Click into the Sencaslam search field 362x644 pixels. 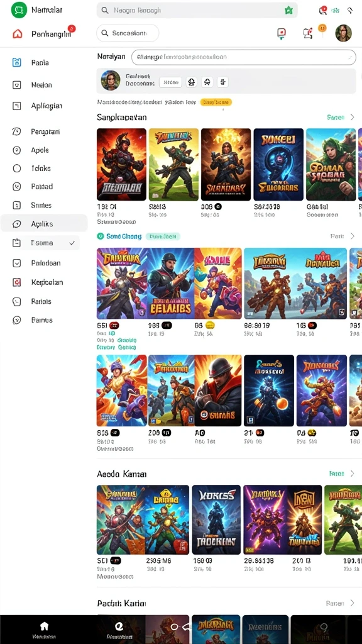point(128,33)
